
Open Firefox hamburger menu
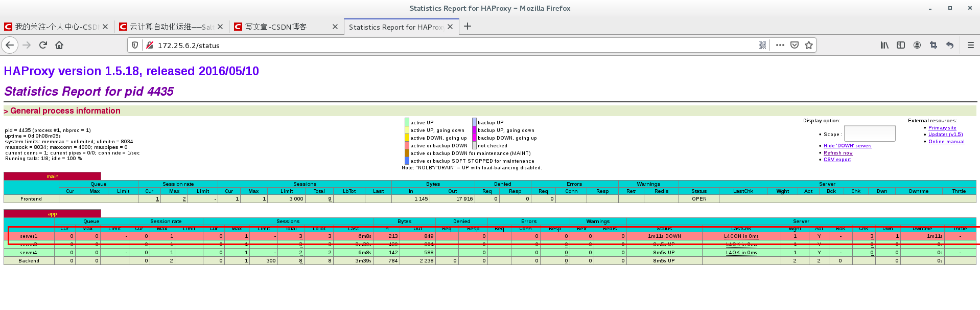(x=971, y=45)
